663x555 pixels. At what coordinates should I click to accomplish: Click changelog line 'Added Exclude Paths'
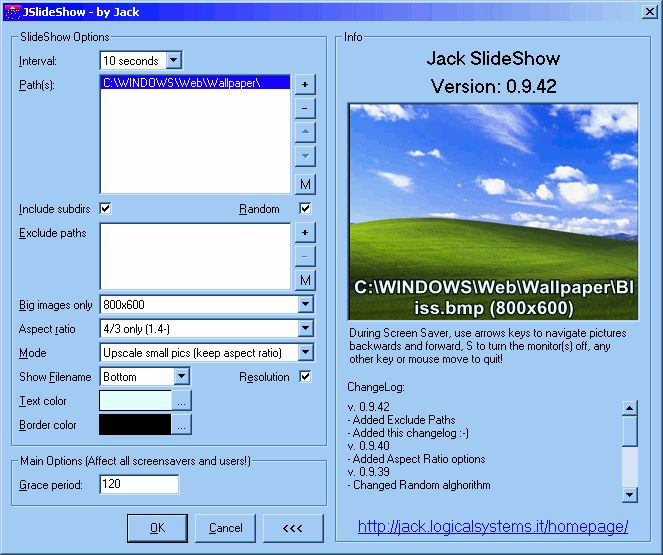click(x=401, y=420)
